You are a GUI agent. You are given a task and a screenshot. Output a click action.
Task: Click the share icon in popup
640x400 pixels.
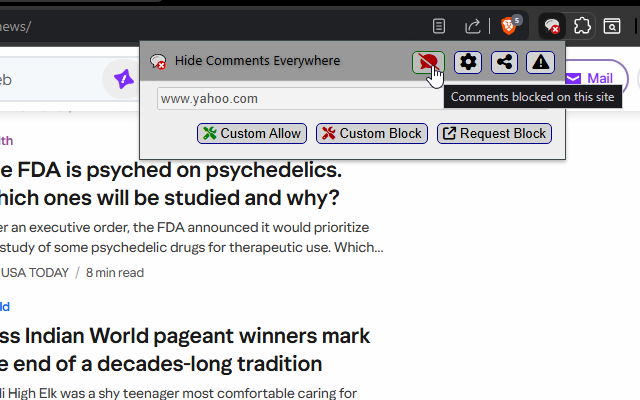pos(504,62)
